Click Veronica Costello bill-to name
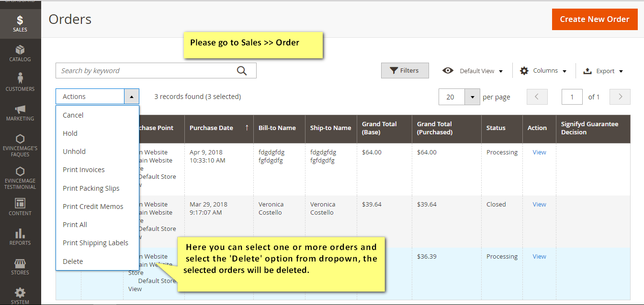Screen dimensions: 644x305 (x=272, y=208)
